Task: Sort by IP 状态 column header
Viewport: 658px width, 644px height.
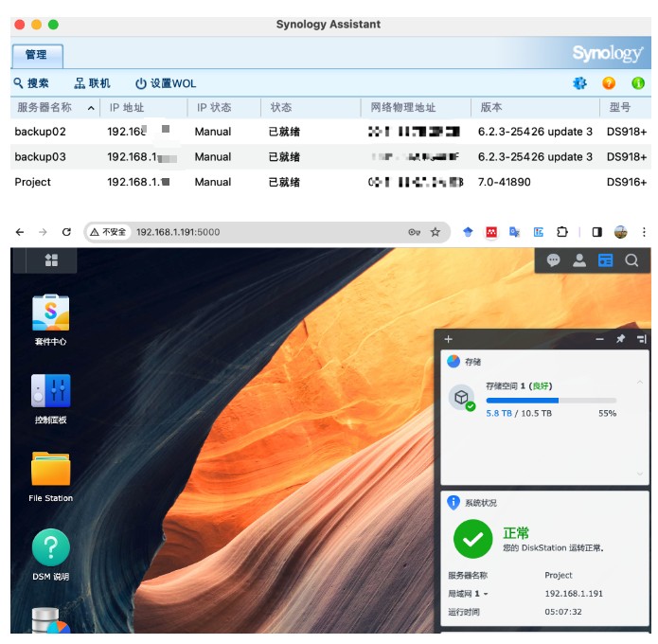Action: (224, 107)
